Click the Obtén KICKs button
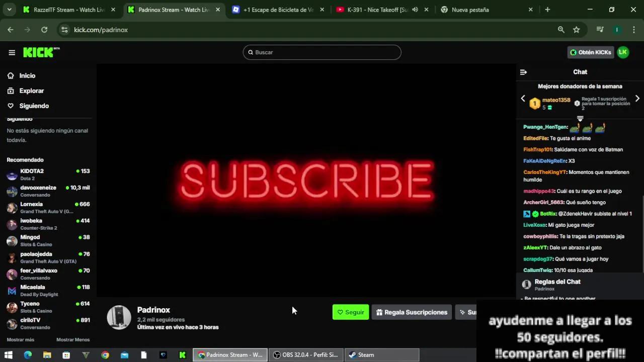The image size is (644, 362). pos(591,52)
